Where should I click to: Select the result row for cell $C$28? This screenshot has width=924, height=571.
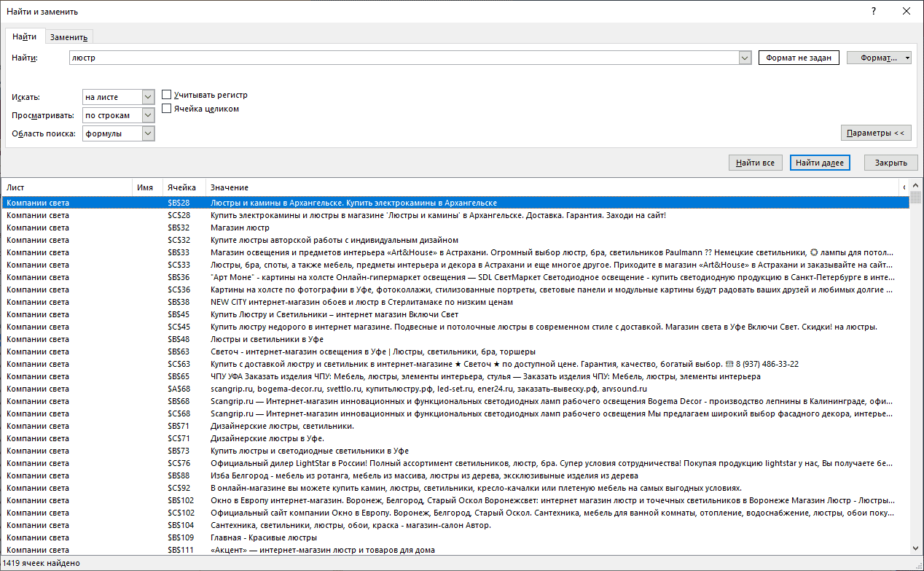pyautogui.click(x=455, y=215)
